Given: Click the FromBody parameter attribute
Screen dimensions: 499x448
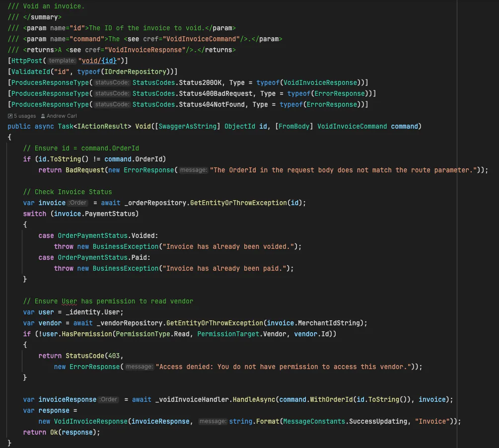Looking at the screenshot, I should pos(294,127).
